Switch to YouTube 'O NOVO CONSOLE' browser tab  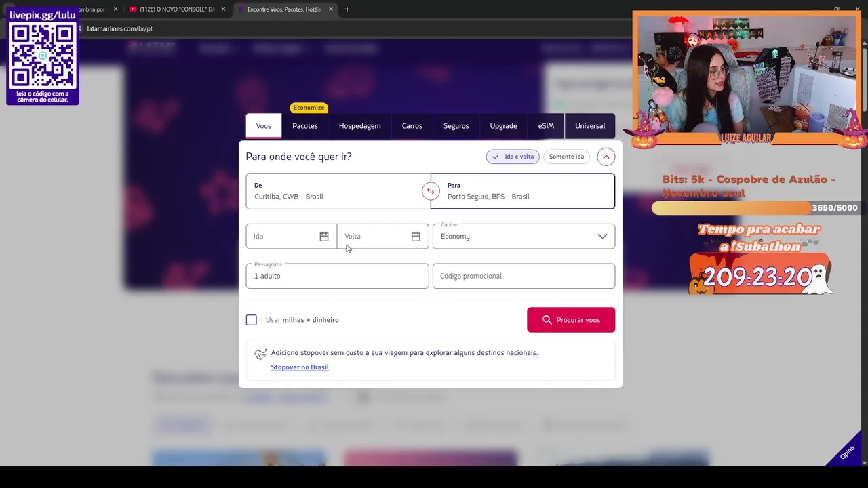(178, 9)
